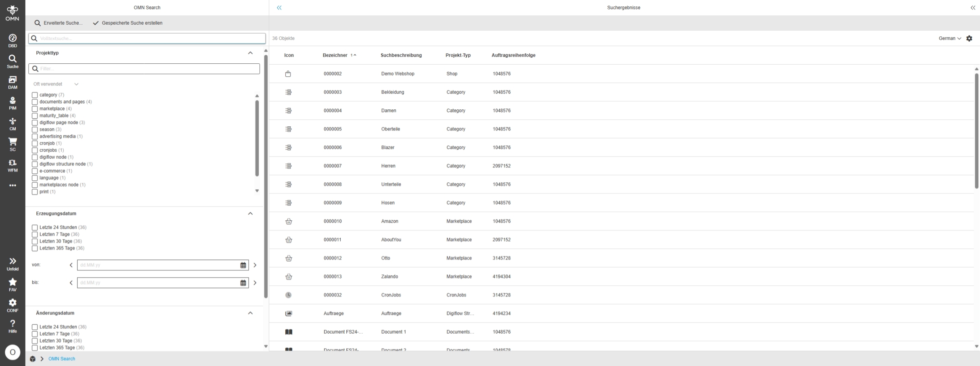Open the Oft verwendet dropdown
Screen dimensions: 980x366
click(56, 84)
